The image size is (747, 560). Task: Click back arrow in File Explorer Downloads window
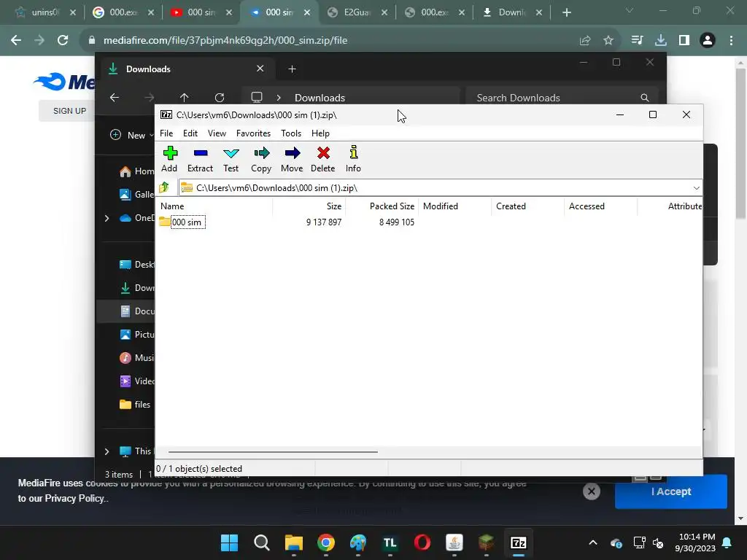115,98
